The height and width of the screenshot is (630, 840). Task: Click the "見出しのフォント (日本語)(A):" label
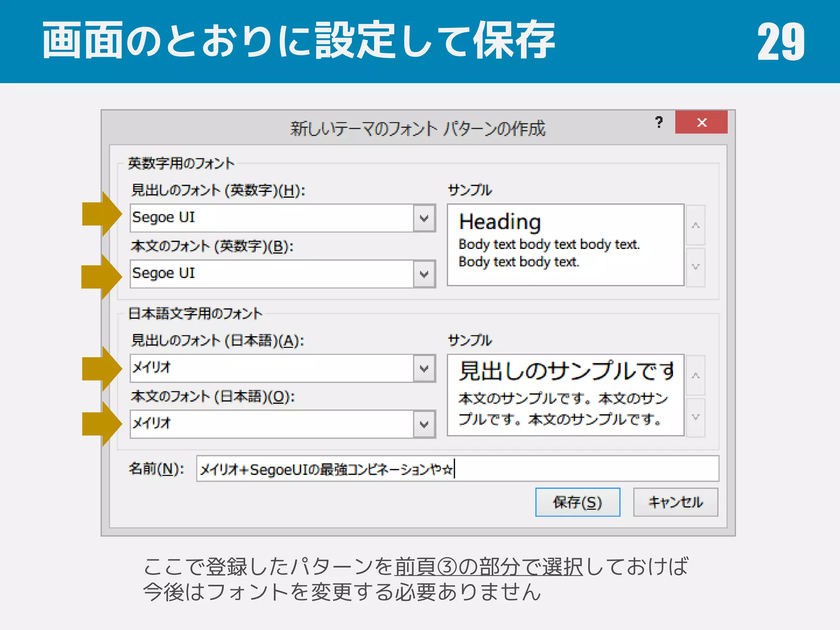pyautogui.click(x=217, y=340)
